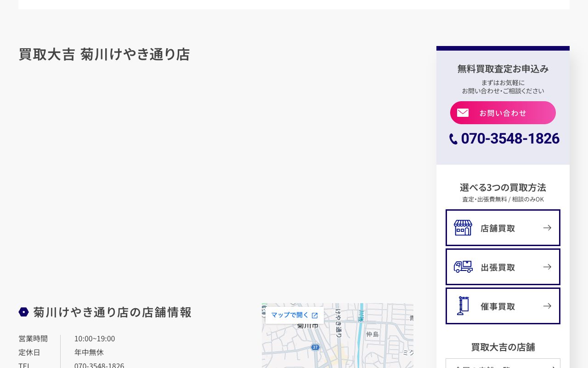Click the arrow in 催事買取 row
The height and width of the screenshot is (368, 588).
[x=547, y=306]
